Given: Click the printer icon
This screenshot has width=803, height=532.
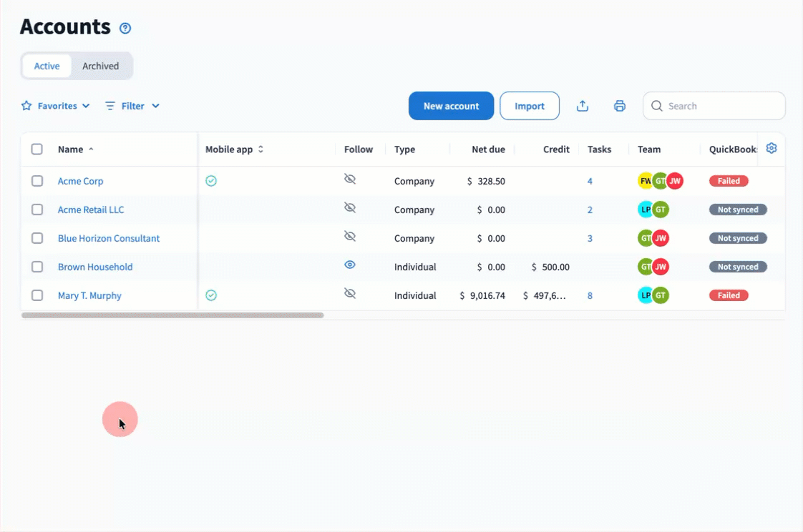Looking at the screenshot, I should click(620, 106).
